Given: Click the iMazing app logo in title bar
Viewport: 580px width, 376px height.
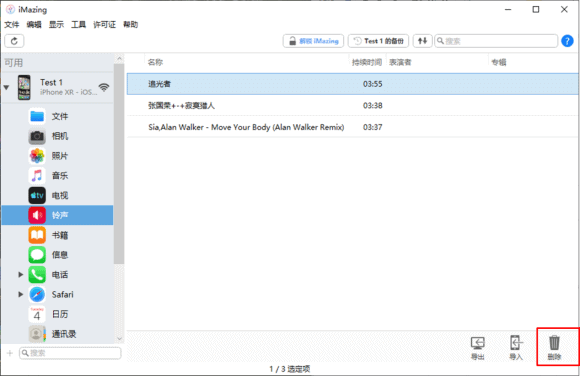Looking at the screenshot, I should (x=10, y=9).
